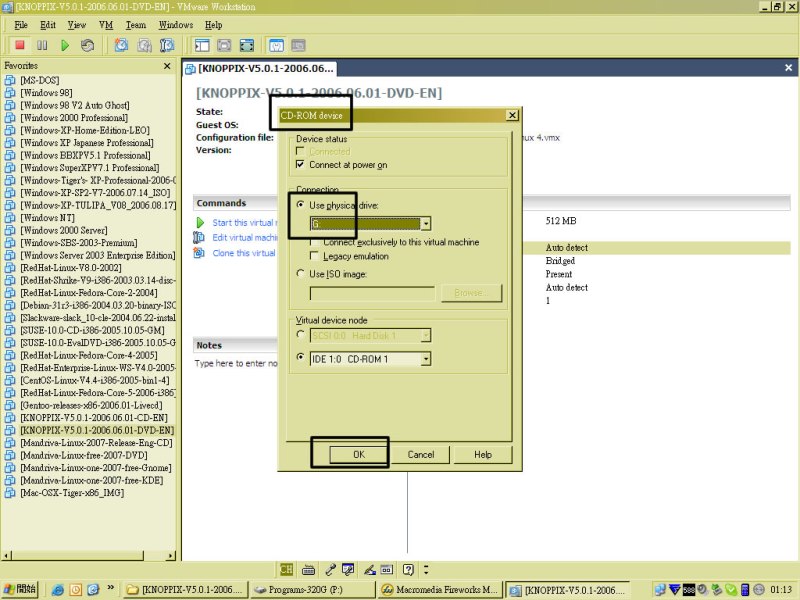Open the Windows menu

[x=176, y=25]
